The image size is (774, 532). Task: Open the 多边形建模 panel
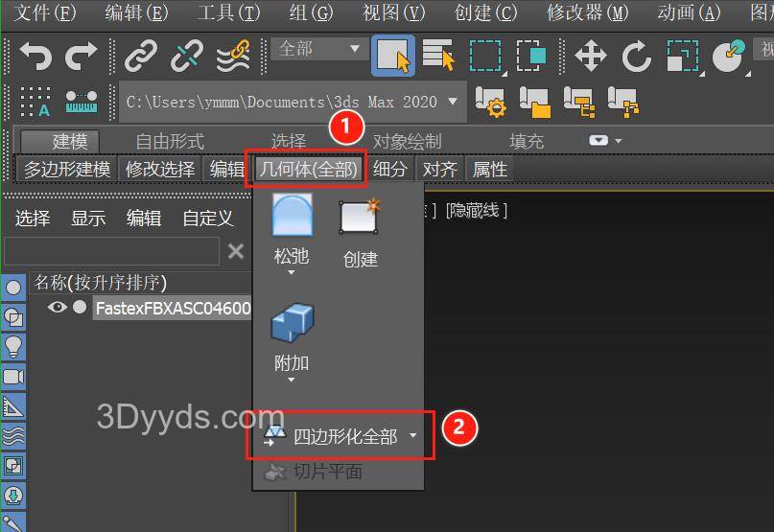point(67,170)
